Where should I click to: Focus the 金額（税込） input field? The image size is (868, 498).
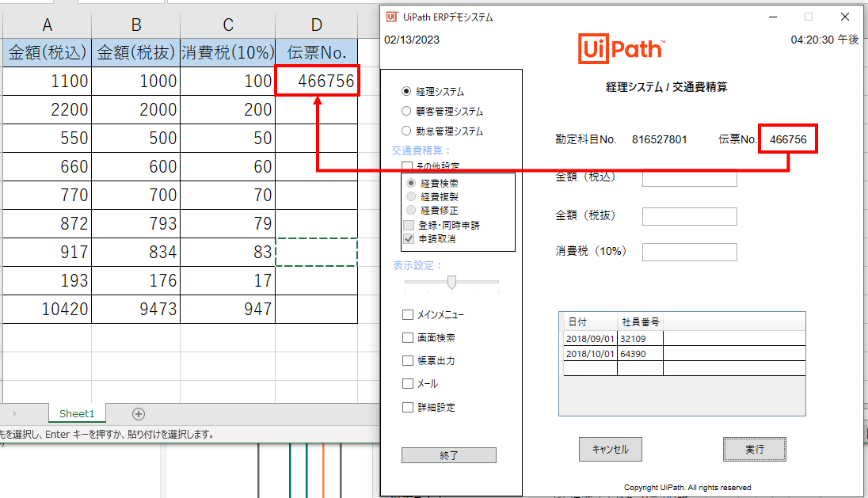(690, 178)
